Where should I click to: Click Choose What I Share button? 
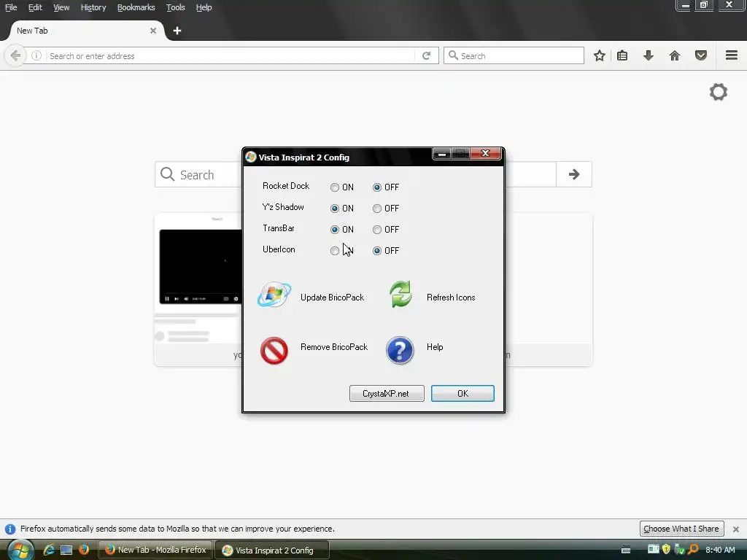pos(681,529)
